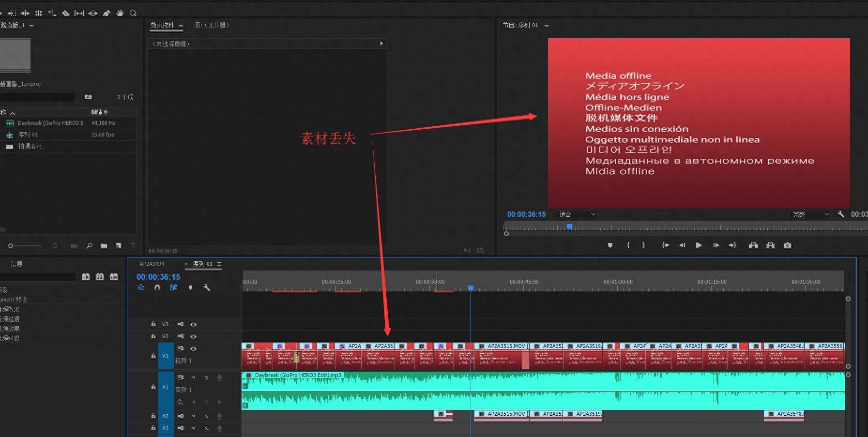Toggle sync lock for track V3
This screenshot has width=868, height=437.
coord(180,324)
